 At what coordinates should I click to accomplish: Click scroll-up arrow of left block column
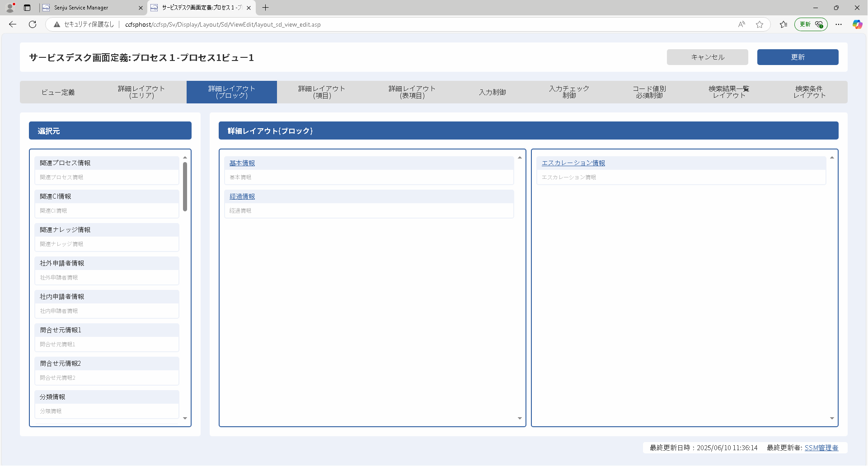click(520, 157)
